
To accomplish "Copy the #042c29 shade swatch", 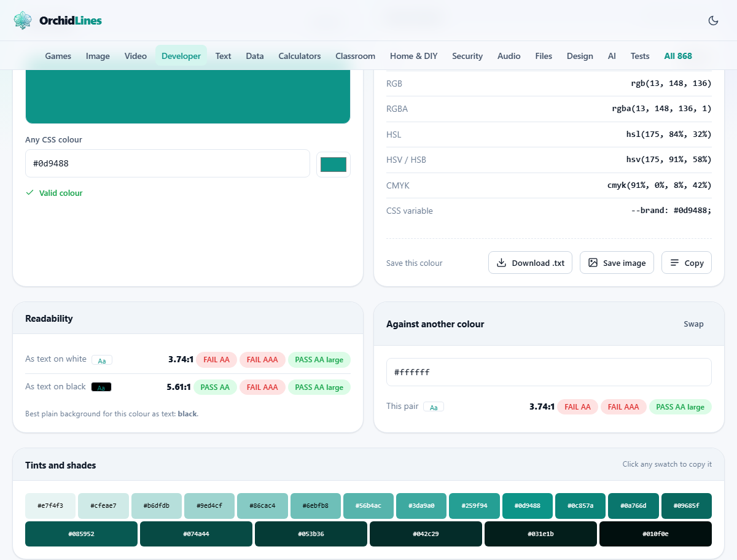I will pyautogui.click(x=426, y=534).
